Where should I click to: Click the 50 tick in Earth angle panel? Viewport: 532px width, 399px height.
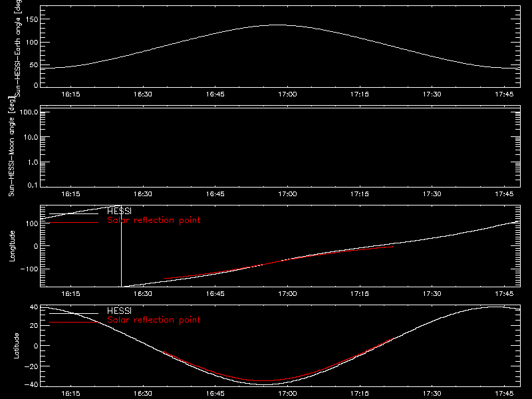tap(34, 65)
